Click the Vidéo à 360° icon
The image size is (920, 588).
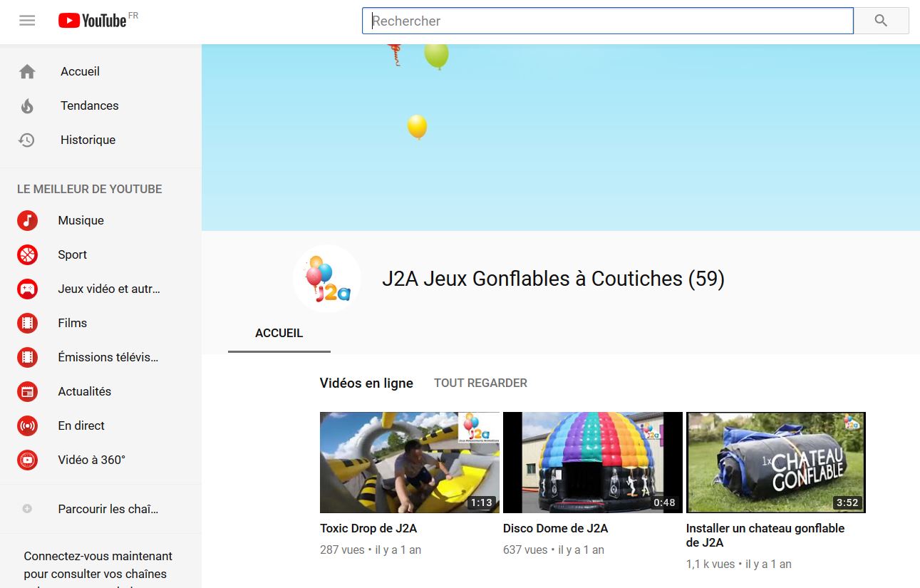[x=27, y=460]
